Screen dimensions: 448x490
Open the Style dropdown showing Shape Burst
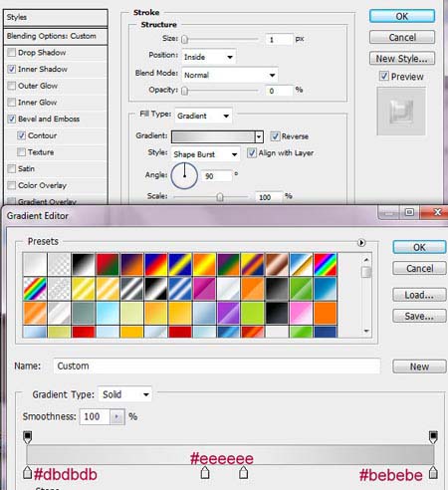(x=206, y=154)
